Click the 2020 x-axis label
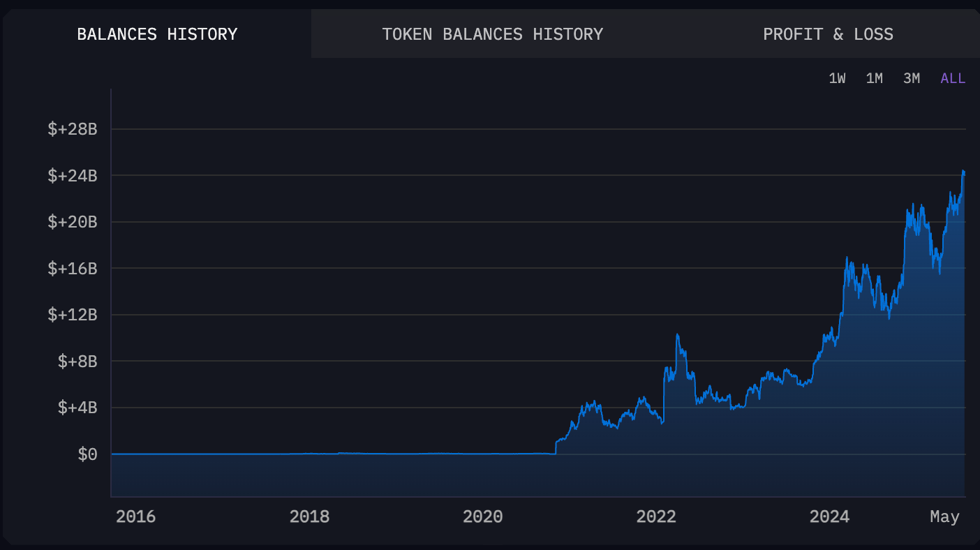 (x=482, y=516)
